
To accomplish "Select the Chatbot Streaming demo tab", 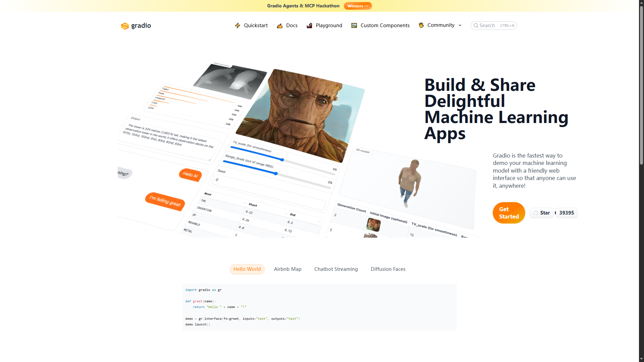I will pyautogui.click(x=336, y=269).
